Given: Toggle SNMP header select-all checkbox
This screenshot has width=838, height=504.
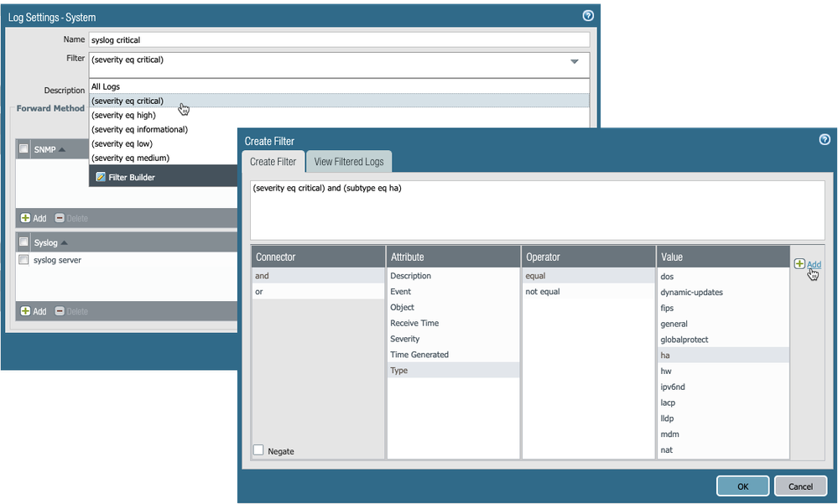Looking at the screenshot, I should click(x=23, y=149).
